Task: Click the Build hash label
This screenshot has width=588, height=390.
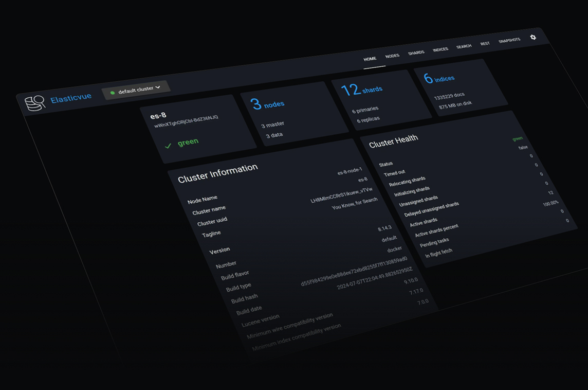Action: tap(244, 299)
